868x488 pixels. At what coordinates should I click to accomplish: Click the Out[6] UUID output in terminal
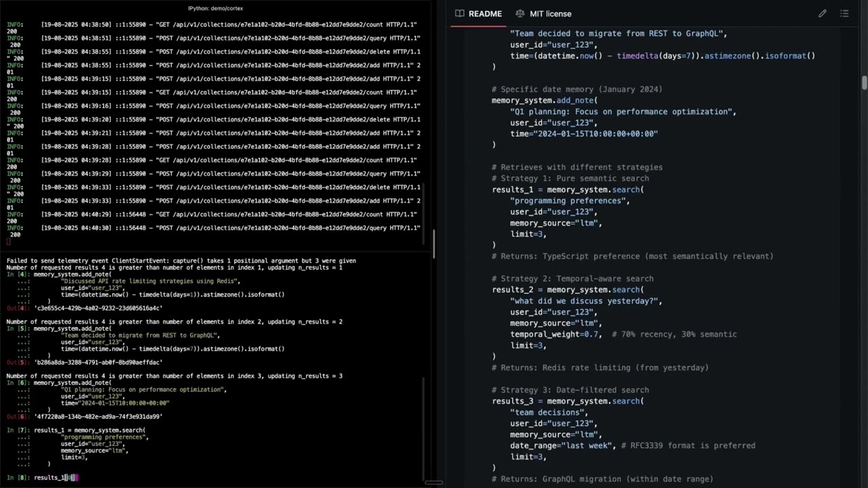coord(98,417)
